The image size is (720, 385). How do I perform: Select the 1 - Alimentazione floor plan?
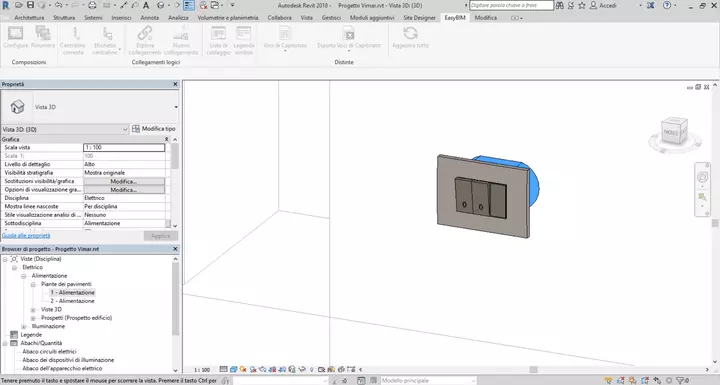pyautogui.click(x=73, y=293)
